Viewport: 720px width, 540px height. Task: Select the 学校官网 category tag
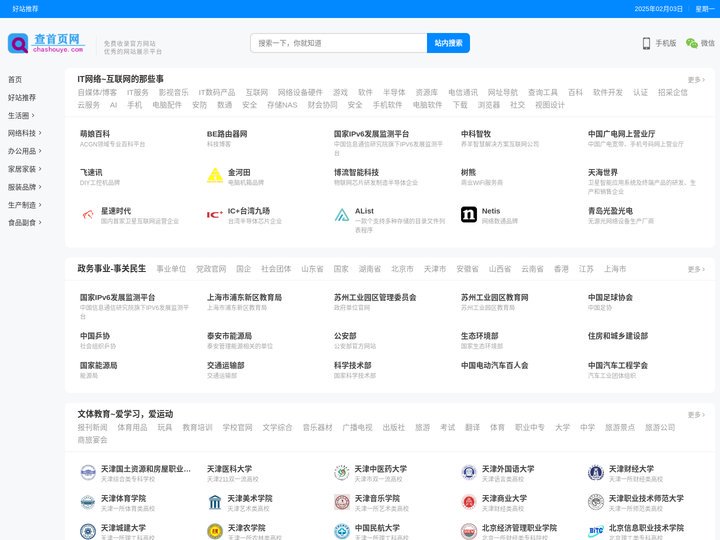click(237, 428)
